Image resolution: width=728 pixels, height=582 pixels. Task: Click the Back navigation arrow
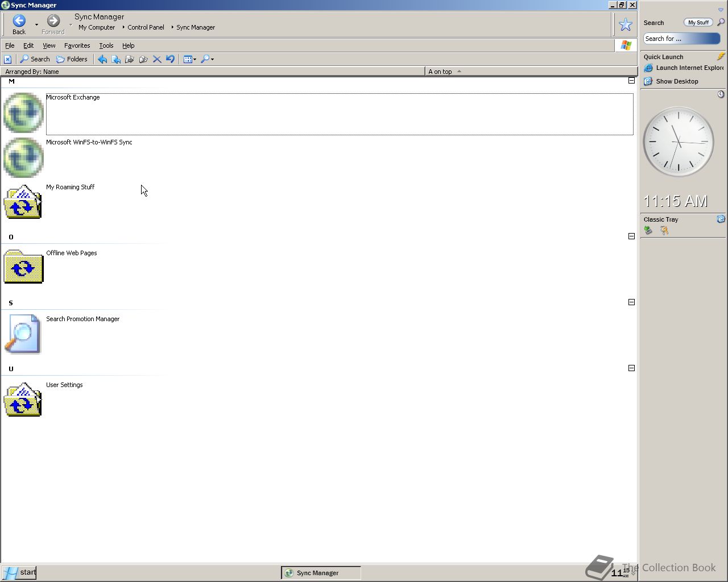[x=19, y=21]
